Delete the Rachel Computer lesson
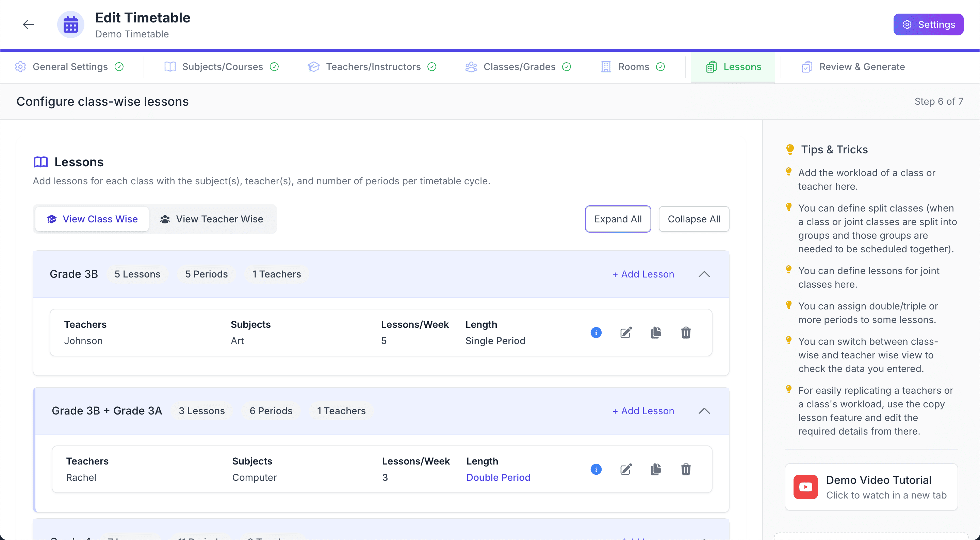This screenshot has width=980, height=540. [686, 470]
